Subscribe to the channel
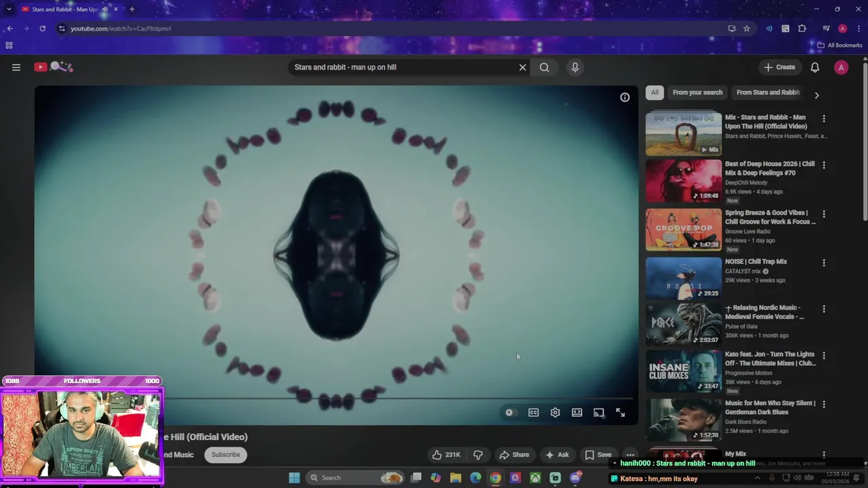This screenshot has height=488, width=868. click(226, 455)
